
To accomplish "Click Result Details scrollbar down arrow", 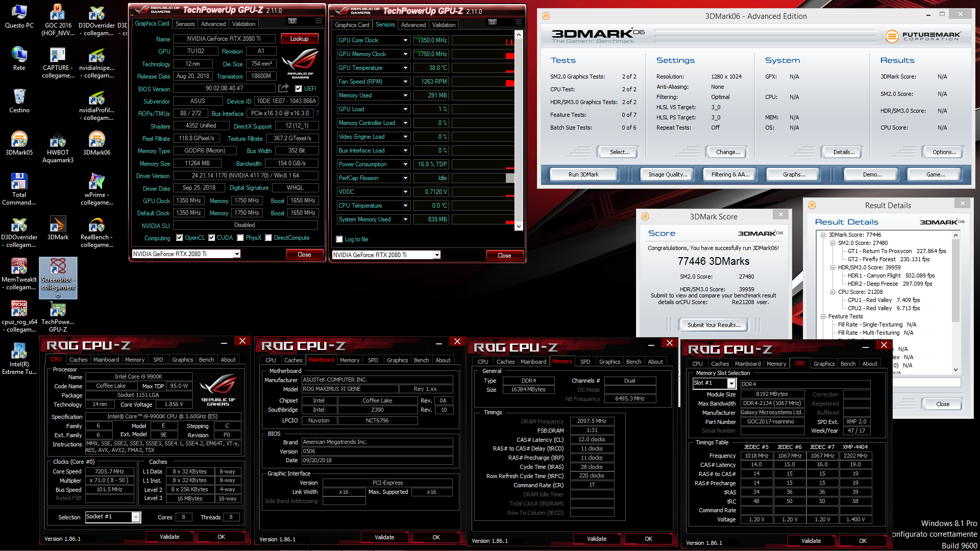I will (x=955, y=370).
